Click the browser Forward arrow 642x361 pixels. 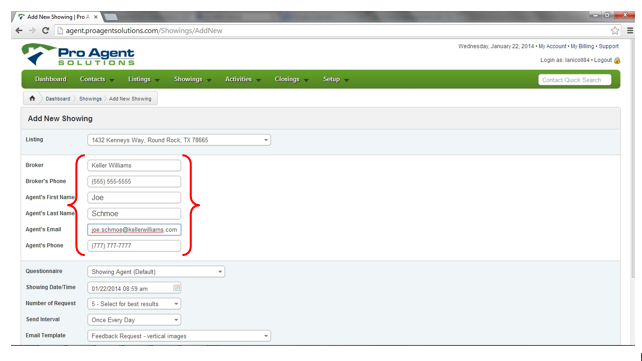pos(32,30)
